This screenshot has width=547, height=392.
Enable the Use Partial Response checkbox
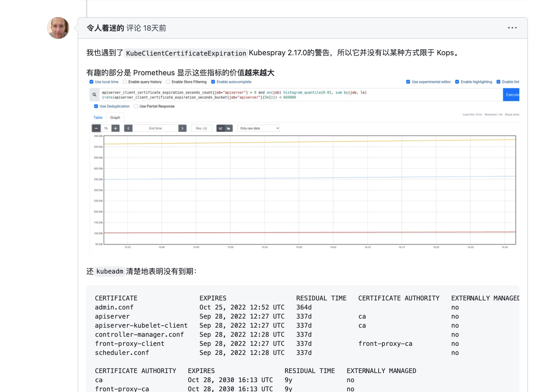(x=136, y=106)
